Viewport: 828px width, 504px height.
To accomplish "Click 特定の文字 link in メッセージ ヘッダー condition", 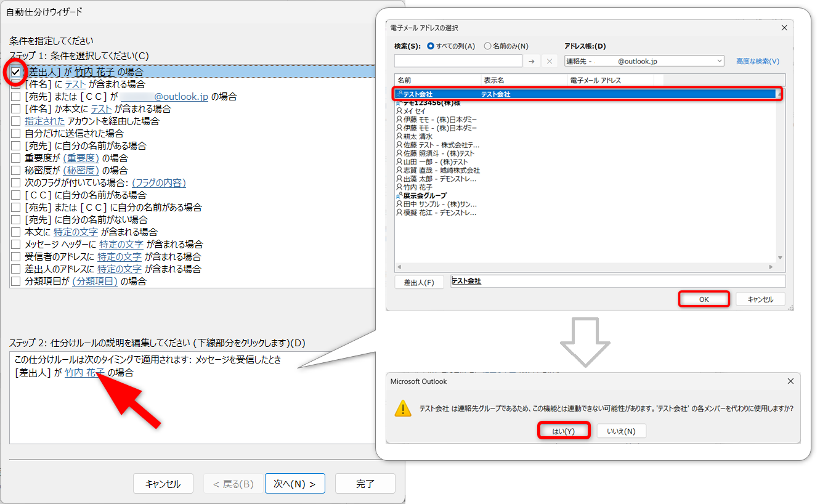I will coord(121,245).
